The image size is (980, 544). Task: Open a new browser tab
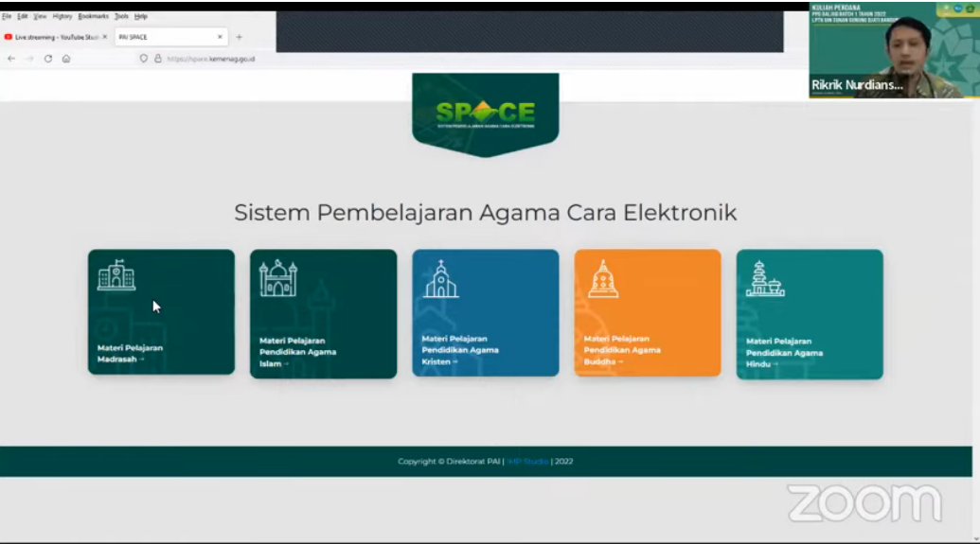[x=239, y=37]
